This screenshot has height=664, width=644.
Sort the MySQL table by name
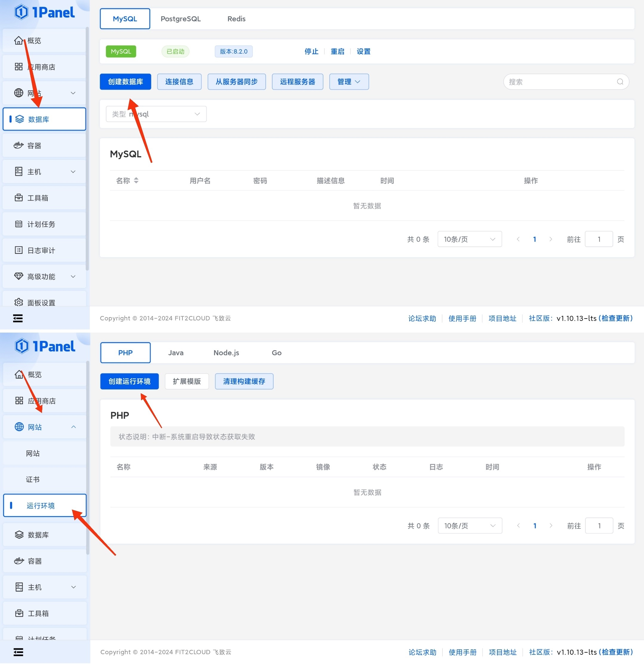(x=136, y=181)
